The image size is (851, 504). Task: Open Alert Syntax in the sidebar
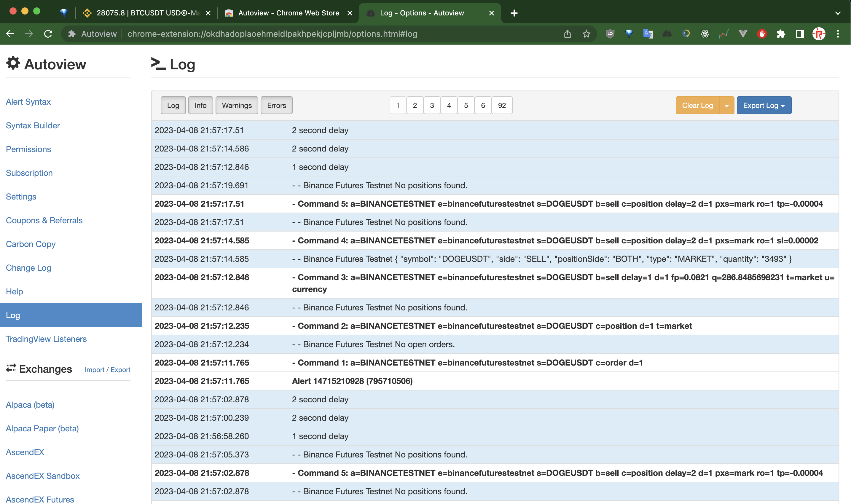pos(28,102)
